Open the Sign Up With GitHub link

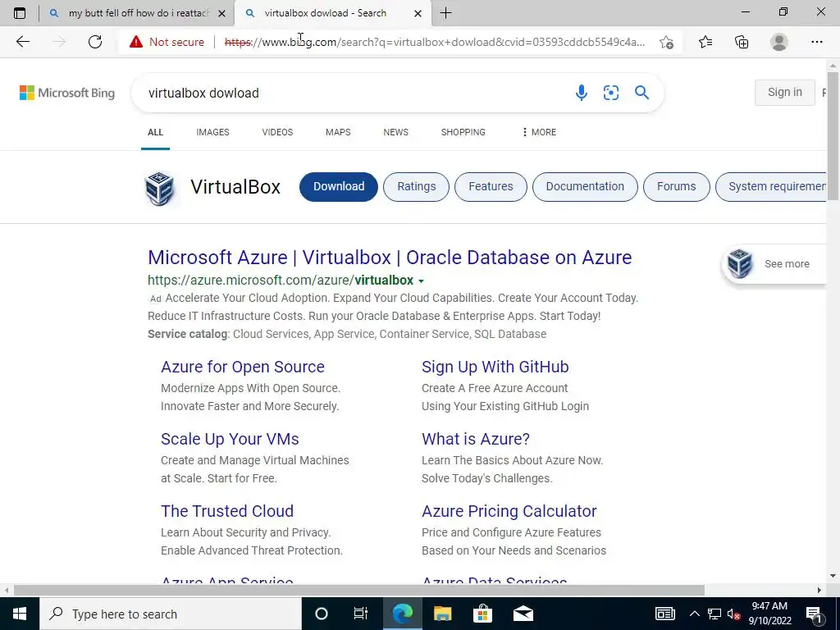495,367
